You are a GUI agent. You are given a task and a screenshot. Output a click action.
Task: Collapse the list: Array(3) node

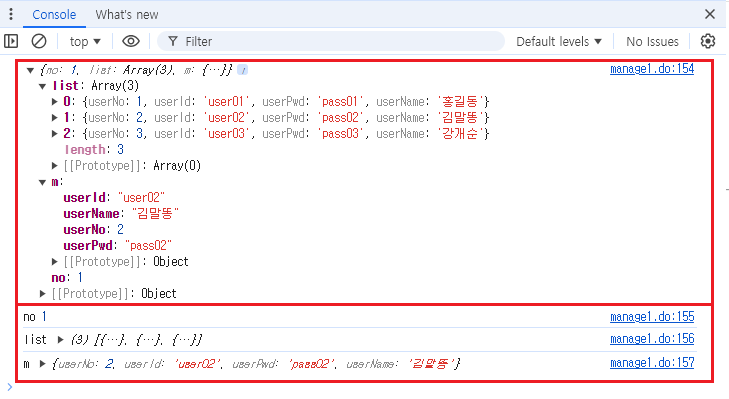point(42,86)
